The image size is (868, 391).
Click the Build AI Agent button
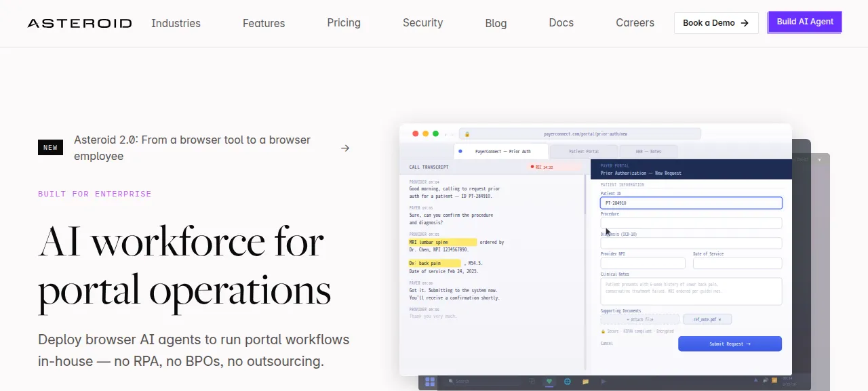[805, 22]
